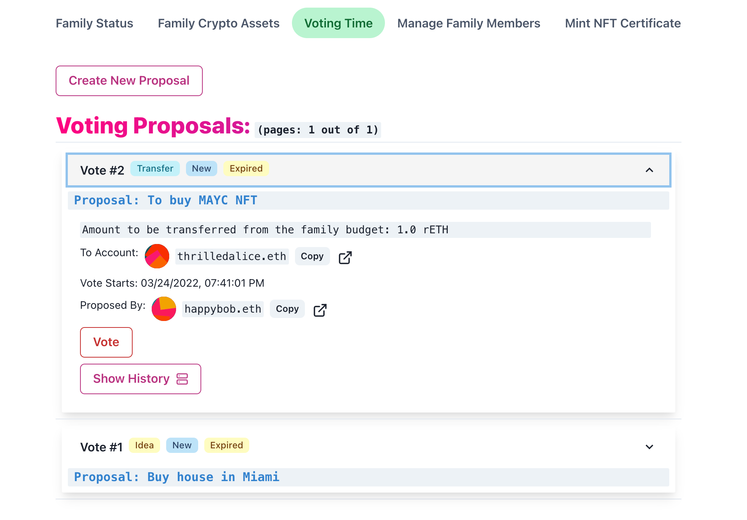This screenshot has width=747, height=520.
Task: Collapse Vote #2 with the chevron
Action: [x=649, y=170]
